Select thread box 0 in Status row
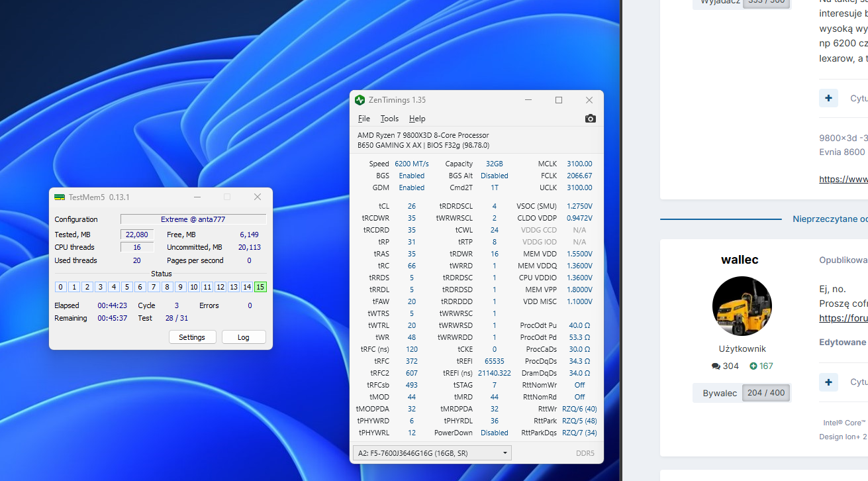Image resolution: width=868 pixels, height=481 pixels. (x=61, y=287)
